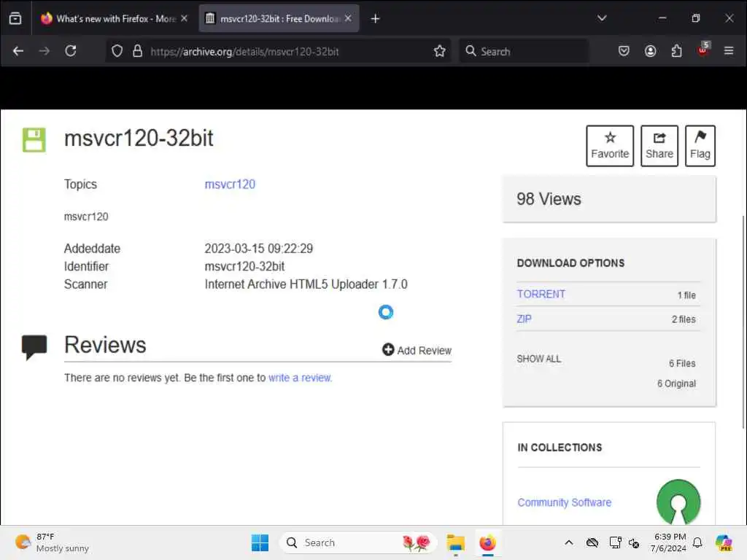The height and width of the screenshot is (560, 747).
Task: Go back to the previous page
Action: (x=18, y=51)
